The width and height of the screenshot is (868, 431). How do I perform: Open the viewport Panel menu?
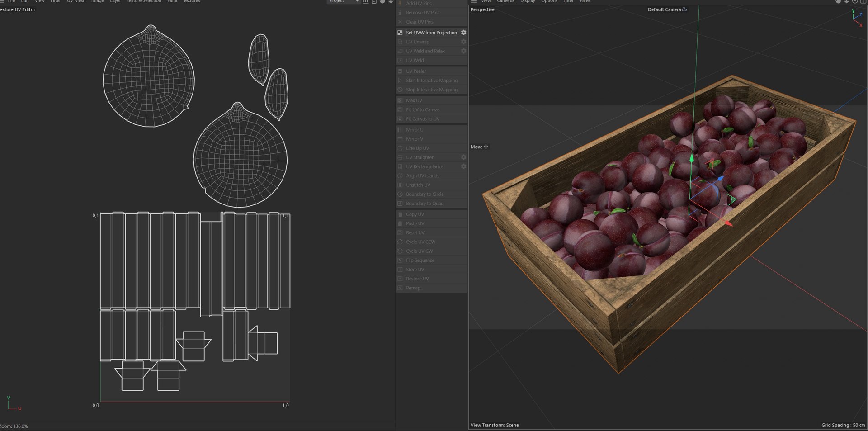click(585, 1)
